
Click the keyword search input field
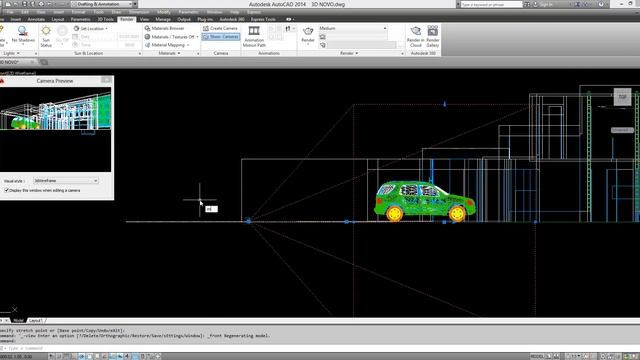point(491,4)
